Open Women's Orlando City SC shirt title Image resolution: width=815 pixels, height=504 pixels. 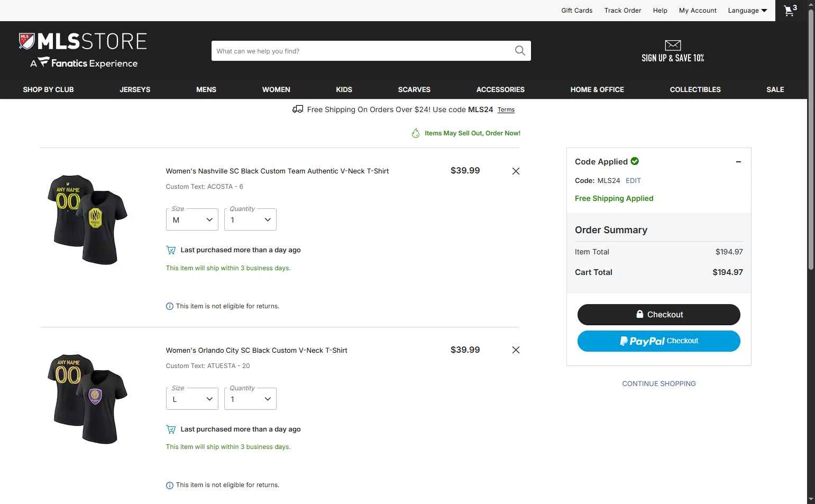tap(257, 351)
